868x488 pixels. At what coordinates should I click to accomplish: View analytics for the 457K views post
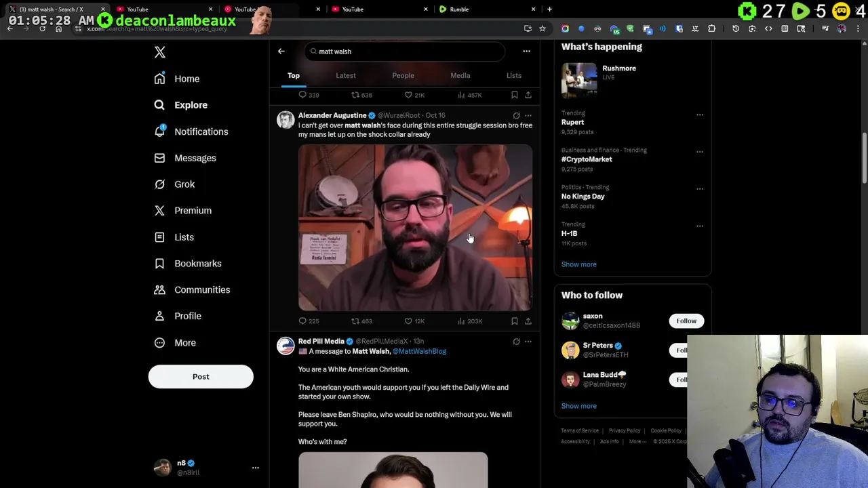[470, 95]
